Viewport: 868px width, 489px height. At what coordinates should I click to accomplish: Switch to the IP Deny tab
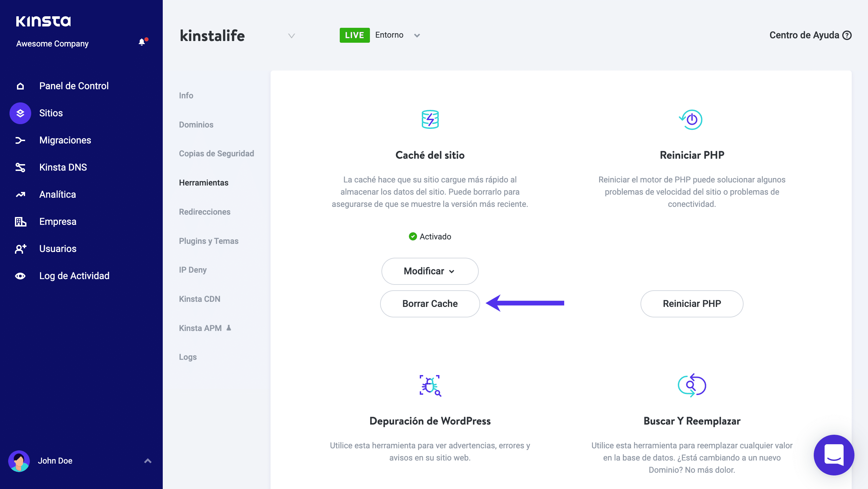[x=193, y=270]
